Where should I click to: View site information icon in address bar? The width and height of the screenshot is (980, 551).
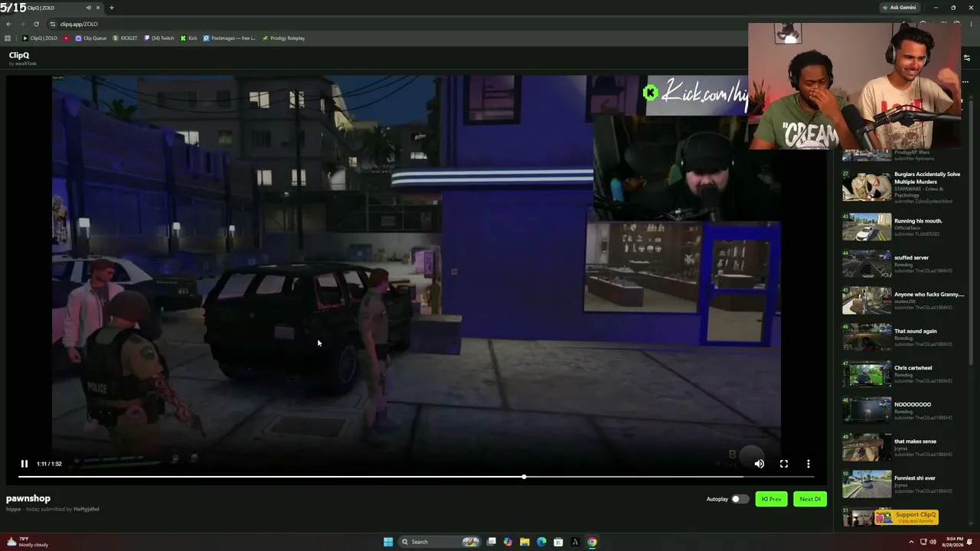53,24
